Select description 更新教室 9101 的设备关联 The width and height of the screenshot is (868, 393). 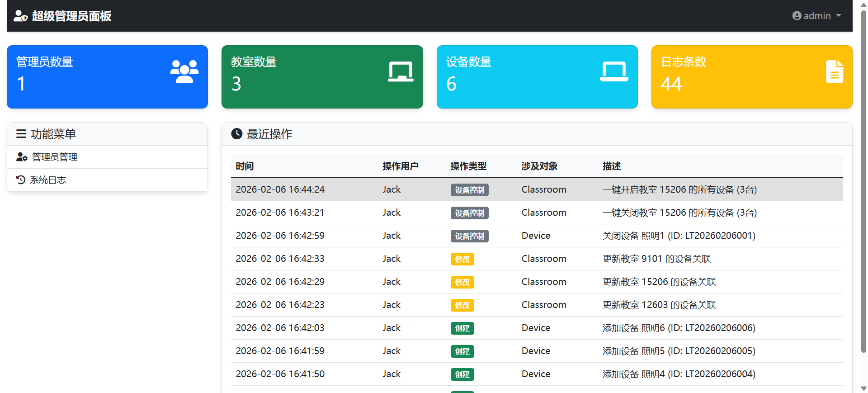657,259
